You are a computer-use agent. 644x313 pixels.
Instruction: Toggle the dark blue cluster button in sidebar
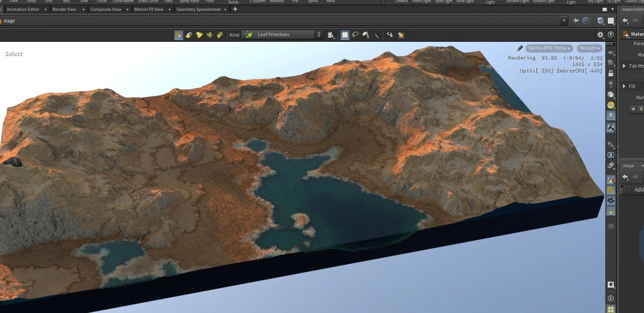click(x=611, y=201)
